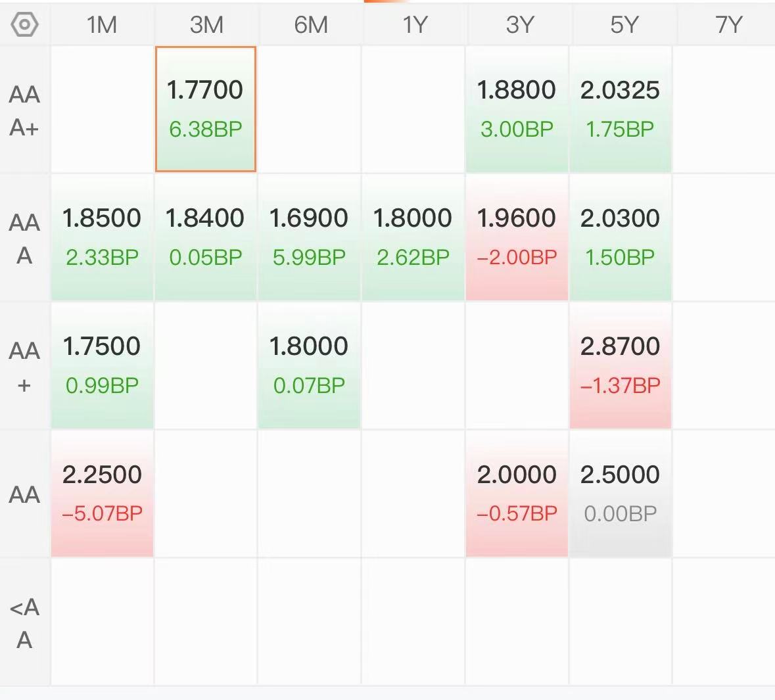
Task: Select AAA 1Y cell showing 1.8000
Action: pyautogui.click(x=413, y=237)
